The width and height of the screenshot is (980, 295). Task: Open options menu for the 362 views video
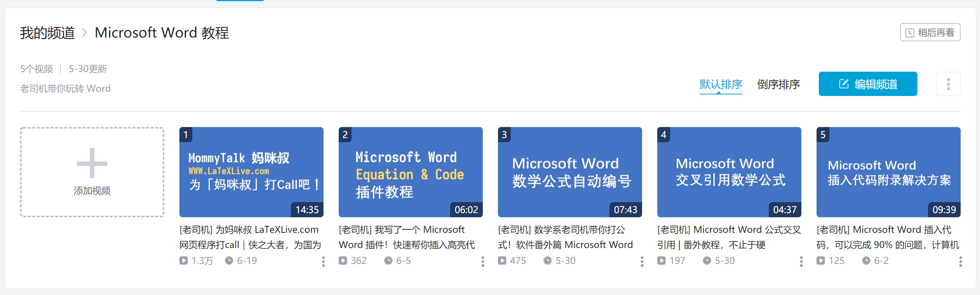tap(482, 261)
